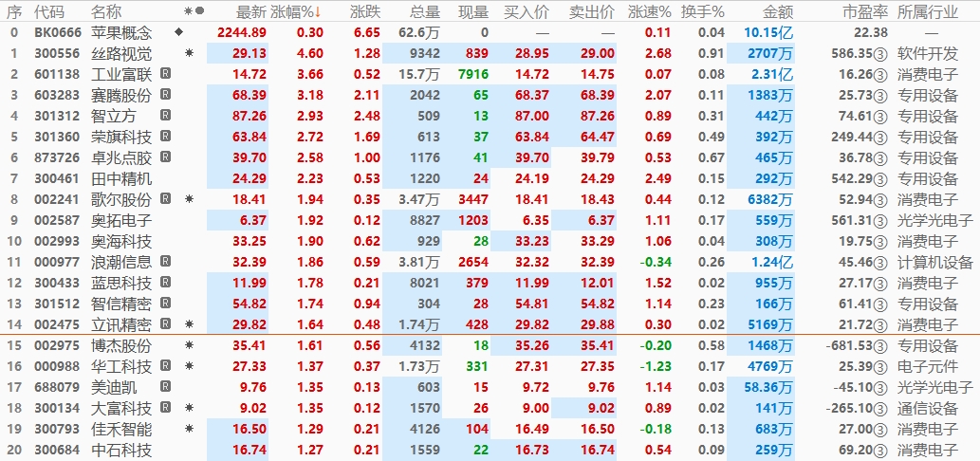Image resolution: width=980 pixels, height=461 pixels.
Task: Select the stock name 立讯精密
Action: pos(121,324)
